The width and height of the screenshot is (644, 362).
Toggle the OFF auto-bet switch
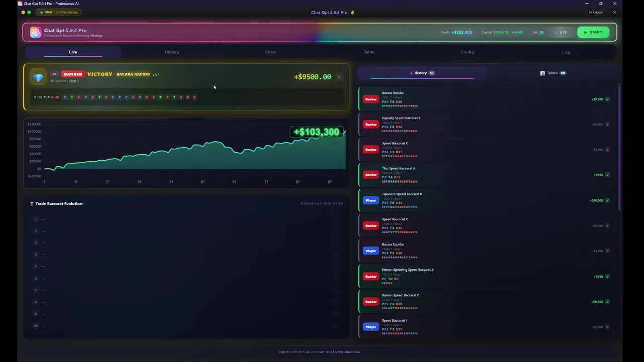pyautogui.click(x=560, y=32)
